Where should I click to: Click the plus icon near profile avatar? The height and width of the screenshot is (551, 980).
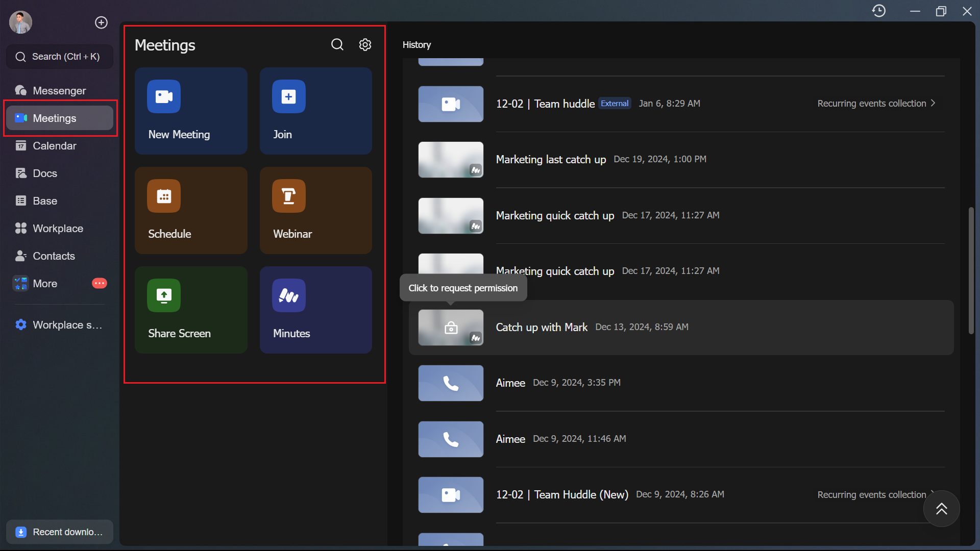coord(102,22)
